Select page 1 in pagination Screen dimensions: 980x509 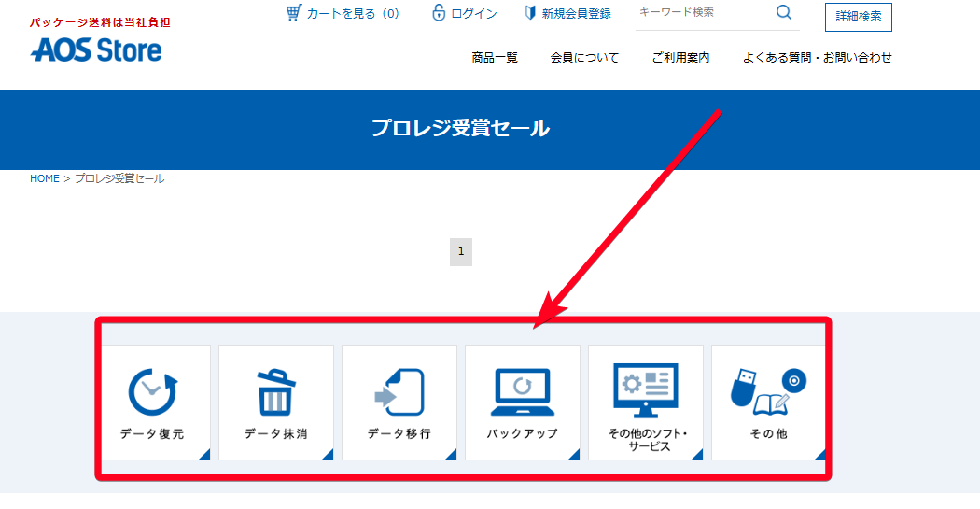point(461,251)
